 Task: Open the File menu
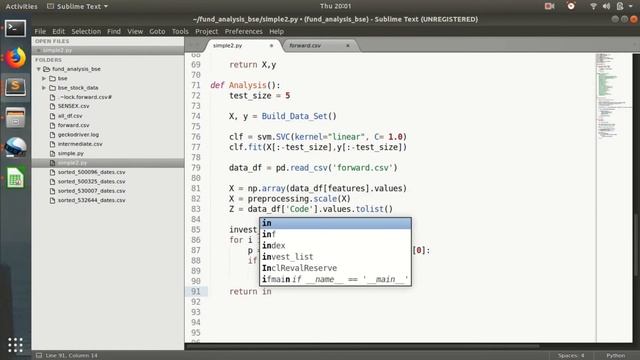pyautogui.click(x=40, y=31)
